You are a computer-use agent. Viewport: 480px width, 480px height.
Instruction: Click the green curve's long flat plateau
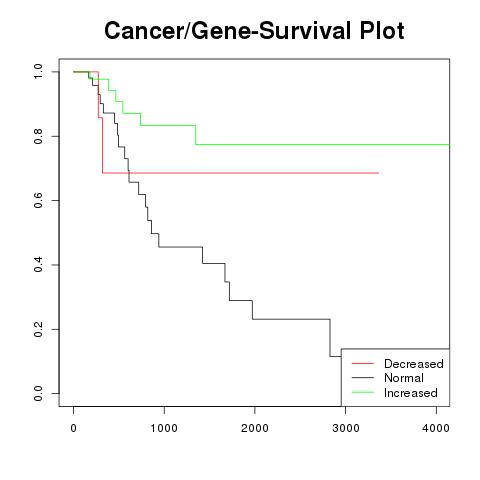coord(323,145)
